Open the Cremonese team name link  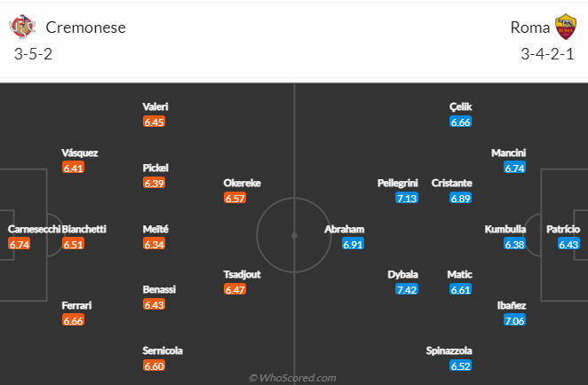coord(85,27)
